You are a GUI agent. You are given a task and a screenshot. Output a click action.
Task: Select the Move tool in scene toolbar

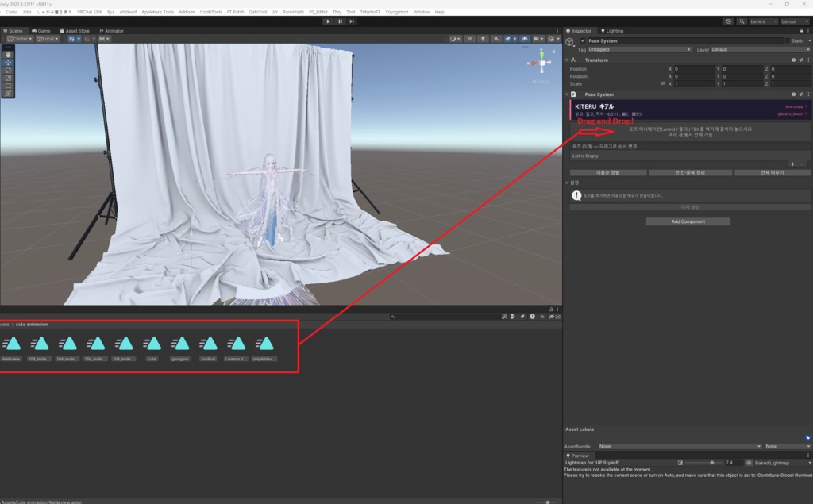pyautogui.click(x=8, y=62)
